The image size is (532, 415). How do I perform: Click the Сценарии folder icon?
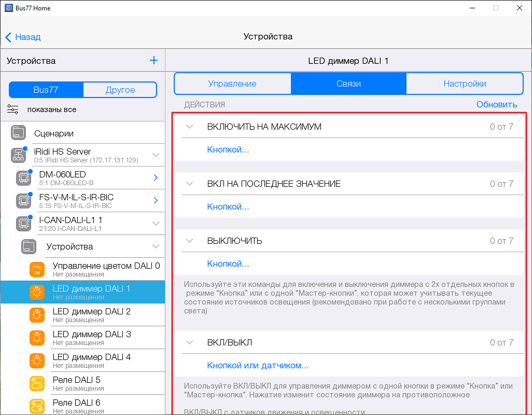pyautogui.click(x=18, y=133)
